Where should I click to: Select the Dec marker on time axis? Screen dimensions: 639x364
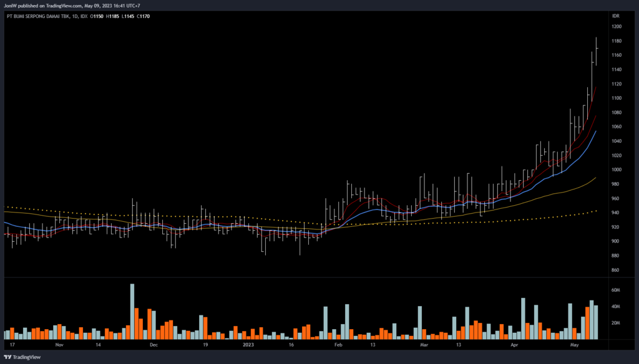[x=154, y=344]
